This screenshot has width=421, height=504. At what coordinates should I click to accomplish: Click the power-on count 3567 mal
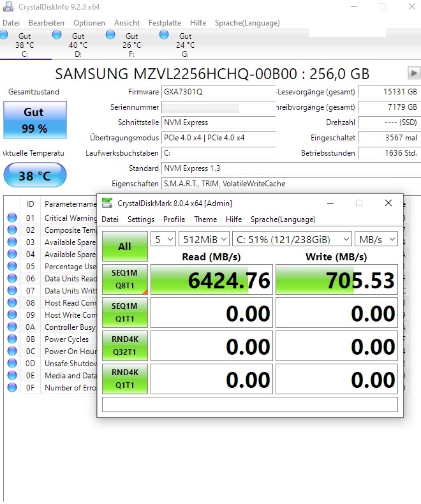389,138
